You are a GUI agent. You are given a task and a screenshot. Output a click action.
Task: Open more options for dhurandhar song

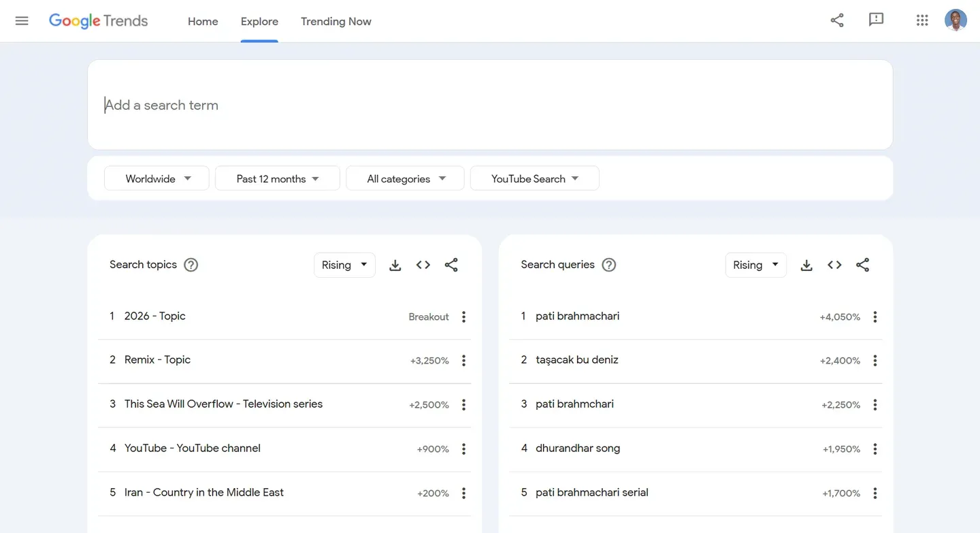[875, 449]
